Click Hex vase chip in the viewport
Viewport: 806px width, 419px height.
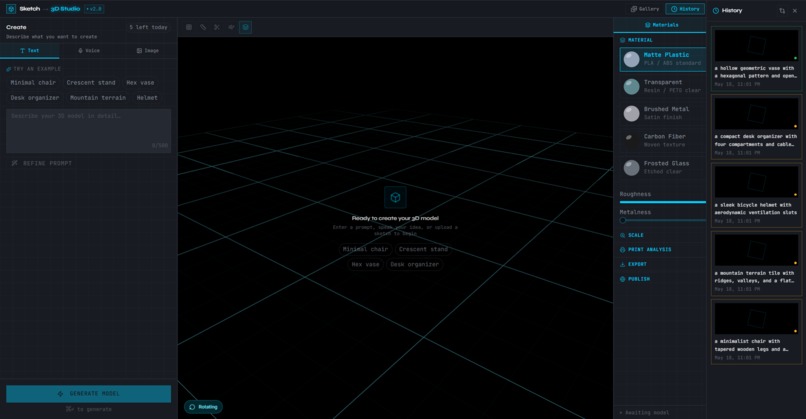(x=365, y=264)
